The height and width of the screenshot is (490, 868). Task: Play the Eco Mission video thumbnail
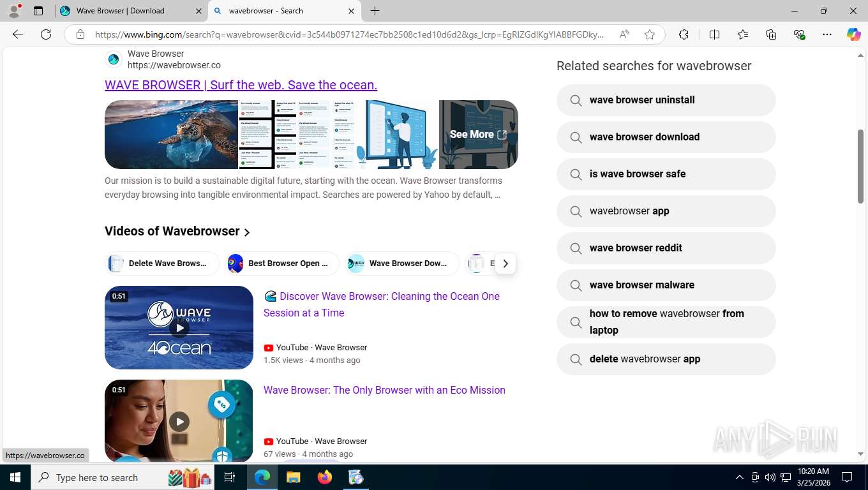[179, 421]
